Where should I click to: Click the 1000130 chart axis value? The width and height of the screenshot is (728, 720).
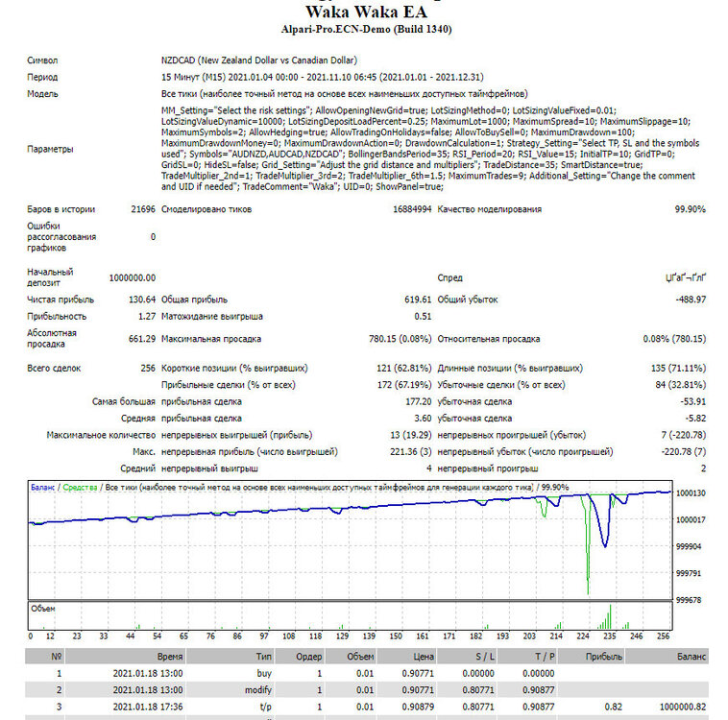pyautogui.click(x=691, y=493)
